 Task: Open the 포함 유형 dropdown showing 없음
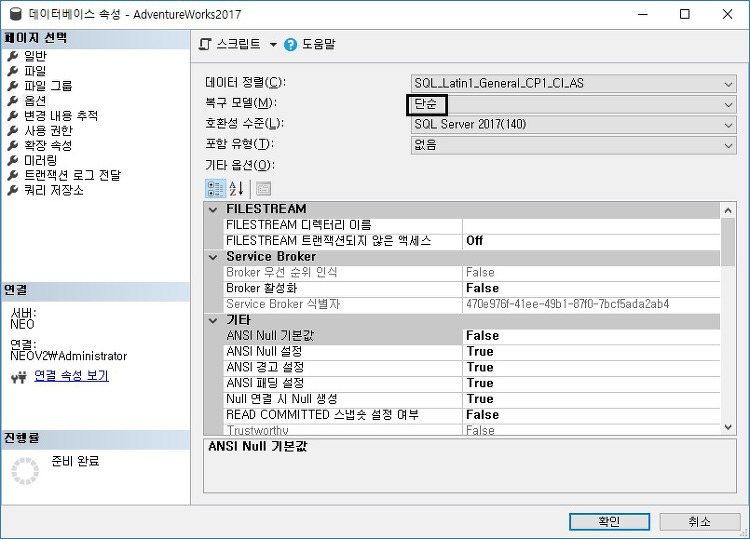[574, 145]
